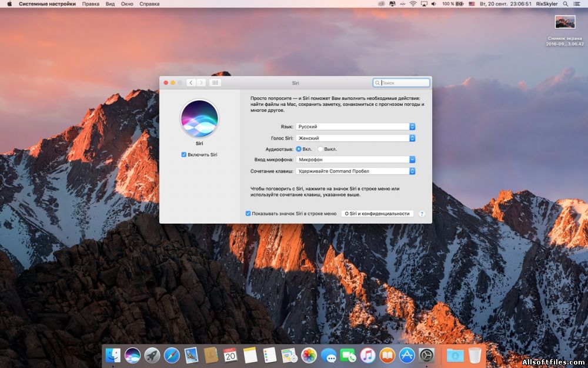Open the Системные настройки menu
The width and height of the screenshot is (588, 368).
coord(47,4)
